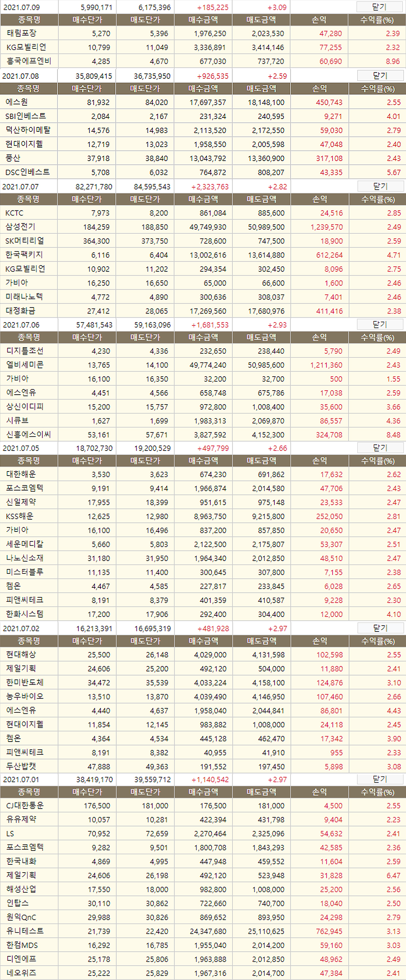The image size is (406, 980).
Task: Select the date 2021.07.02
Action: [21, 628]
